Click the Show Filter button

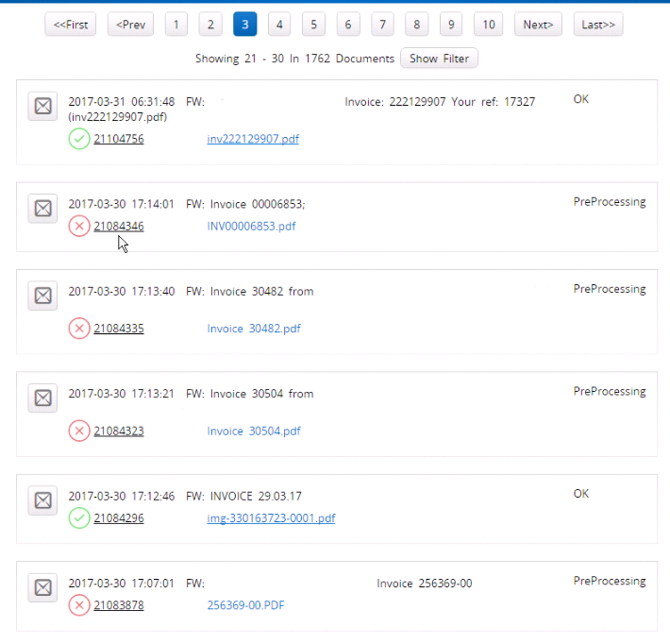click(439, 59)
